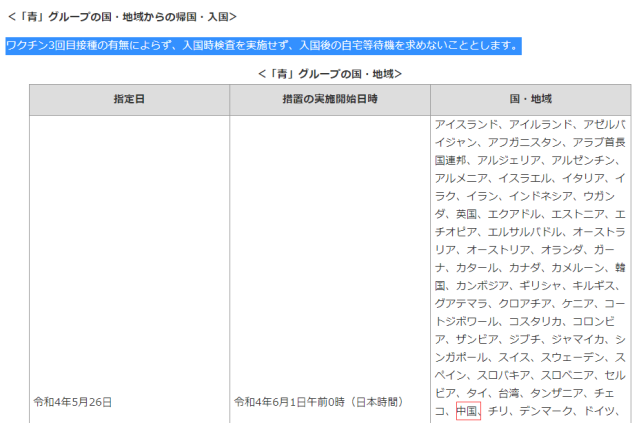Click the 令和4年6月1日午前0時 start time cell
The width and height of the screenshot is (641, 423).
point(319,402)
